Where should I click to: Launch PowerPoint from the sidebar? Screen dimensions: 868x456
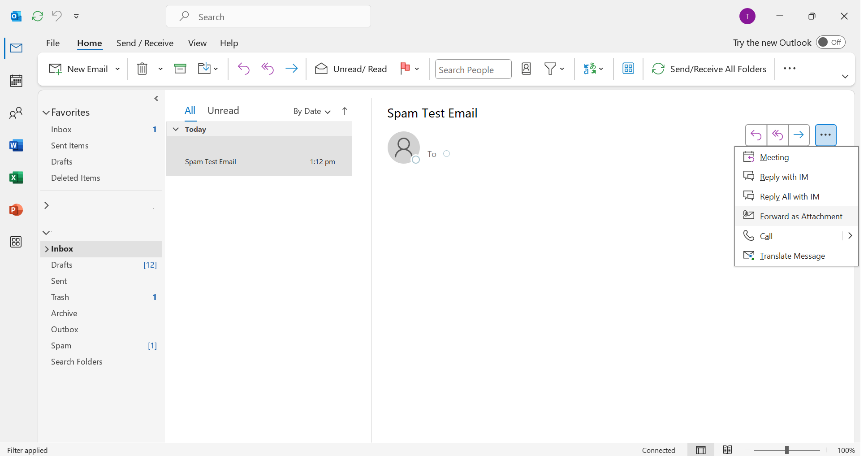(x=16, y=210)
